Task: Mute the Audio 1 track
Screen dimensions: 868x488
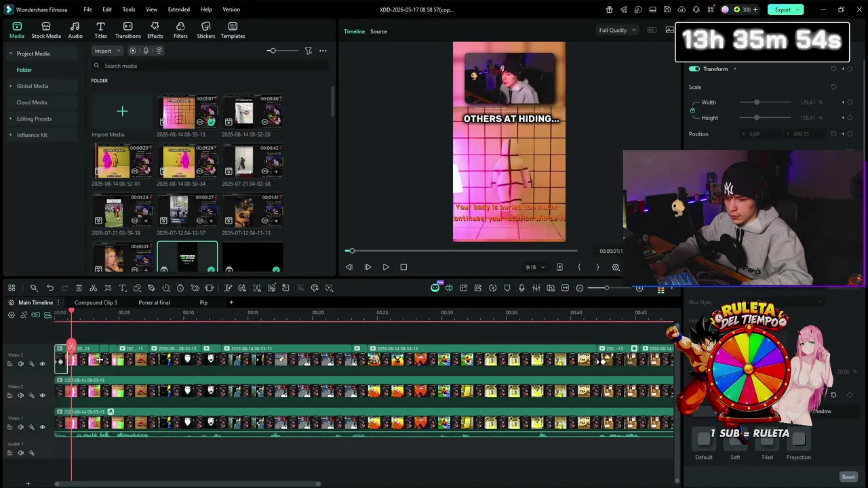Action: click(20, 453)
